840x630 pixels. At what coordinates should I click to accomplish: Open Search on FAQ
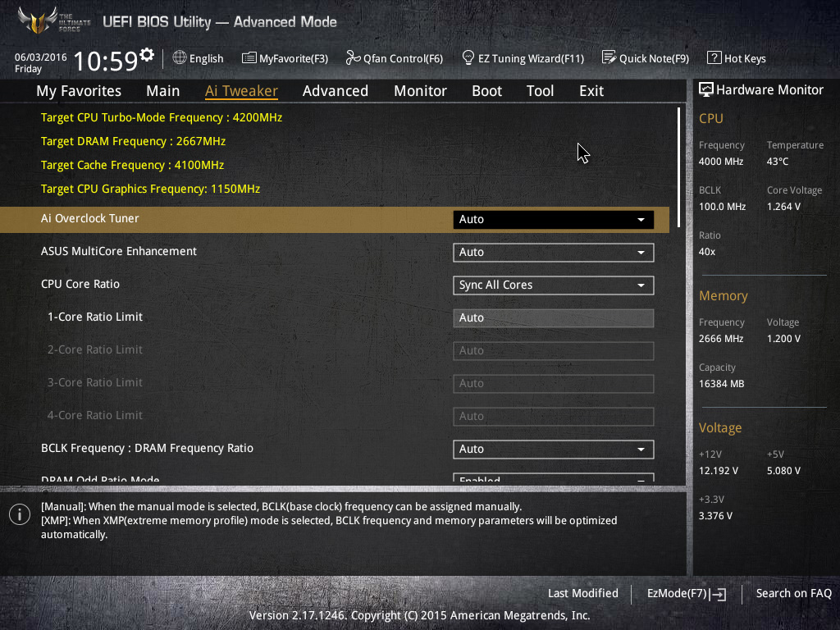793,594
